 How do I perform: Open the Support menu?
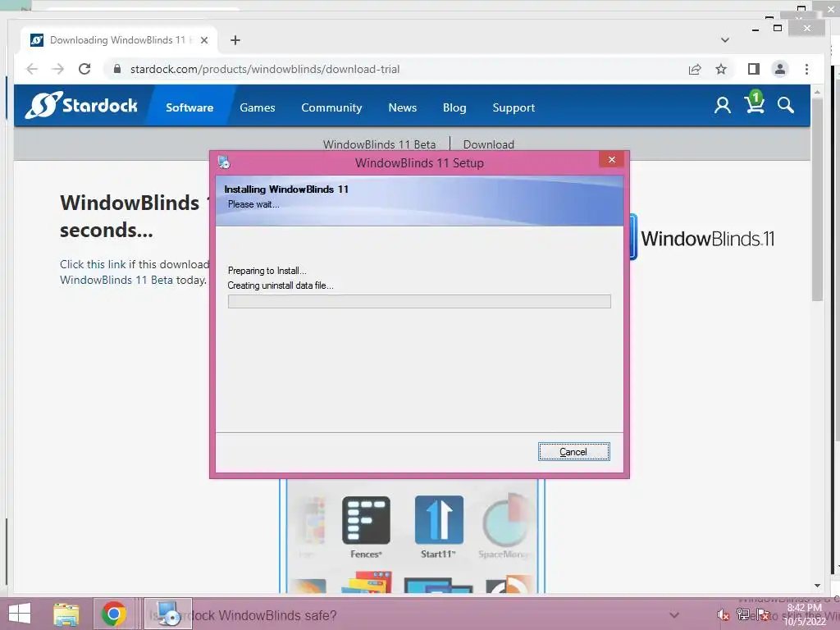[x=514, y=107]
